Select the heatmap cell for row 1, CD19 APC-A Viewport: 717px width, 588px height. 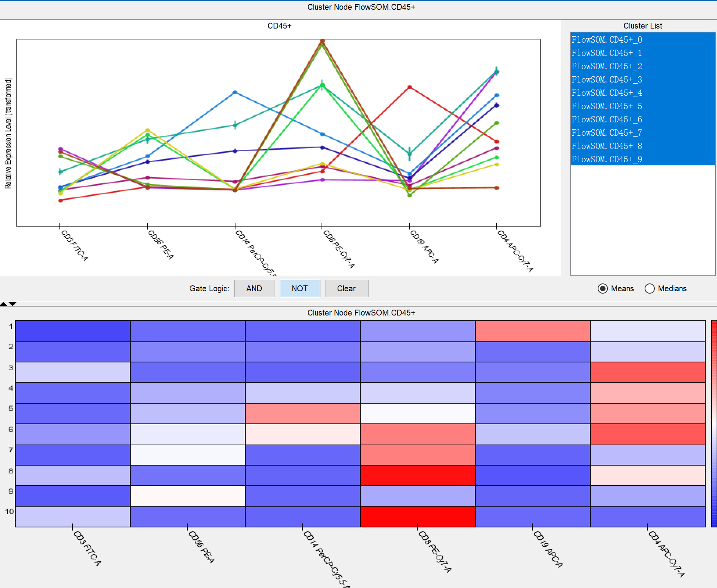[532, 331]
